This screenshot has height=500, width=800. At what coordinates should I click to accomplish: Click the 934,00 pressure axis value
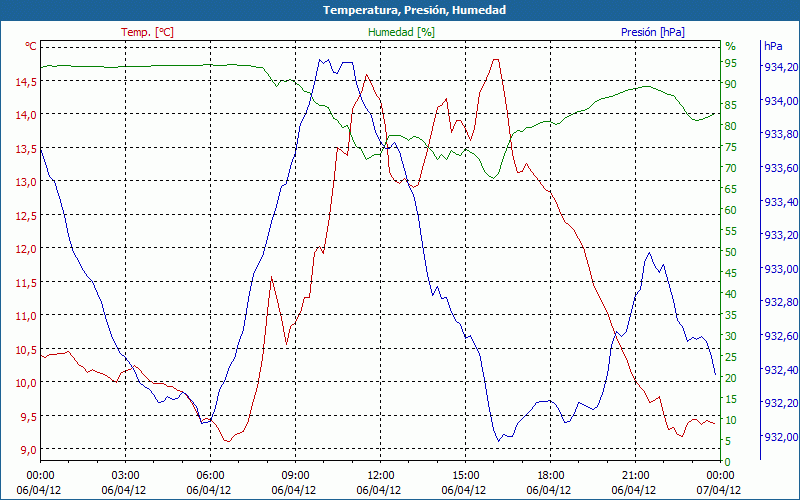[x=781, y=101]
